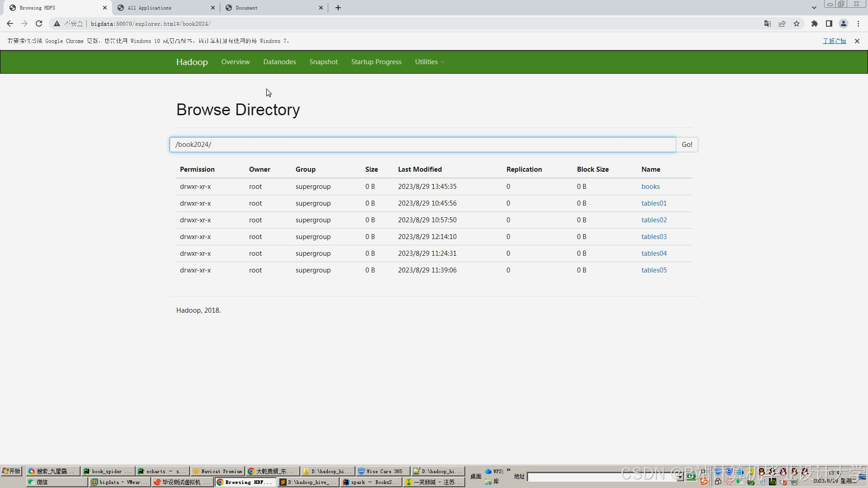This screenshot has width=868, height=488.
Task: Click the browser back arrow icon
Action: [x=10, y=23]
